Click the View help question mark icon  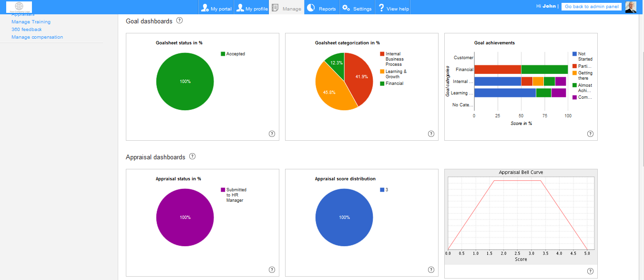click(381, 8)
